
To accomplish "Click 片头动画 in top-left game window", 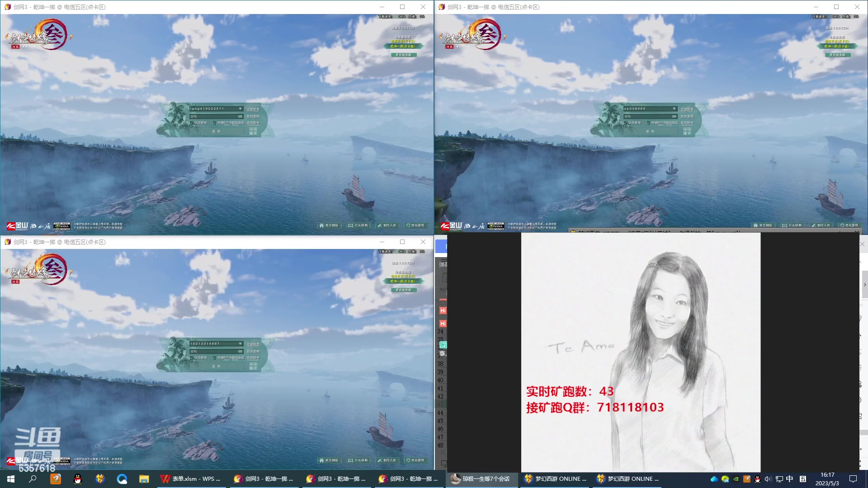I will (358, 225).
